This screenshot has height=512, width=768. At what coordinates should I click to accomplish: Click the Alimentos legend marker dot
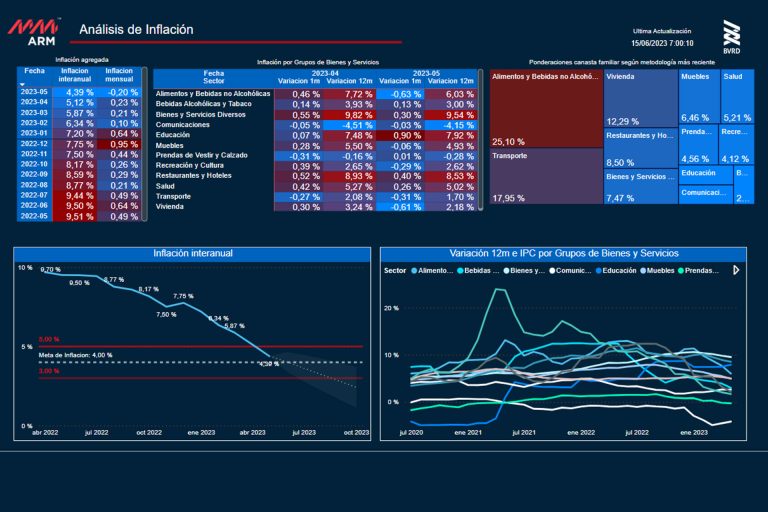(x=415, y=270)
